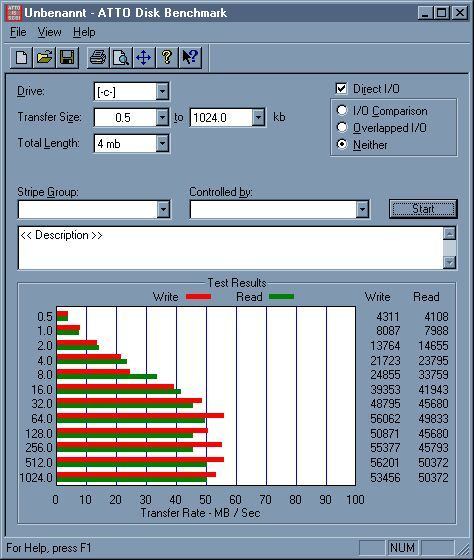The image size is (474, 560).
Task: Click the green Read legend swatch
Action: (281, 296)
